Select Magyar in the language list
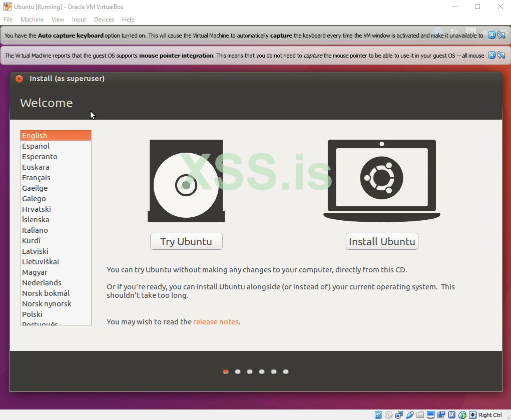Image resolution: width=511 pixels, height=420 pixels. pyautogui.click(x=56, y=272)
